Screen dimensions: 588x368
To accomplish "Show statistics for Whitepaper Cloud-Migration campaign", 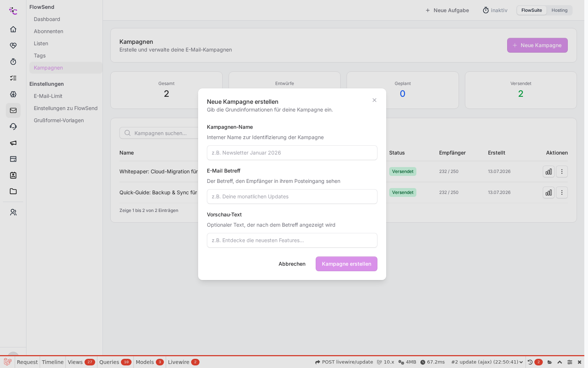I will (549, 171).
